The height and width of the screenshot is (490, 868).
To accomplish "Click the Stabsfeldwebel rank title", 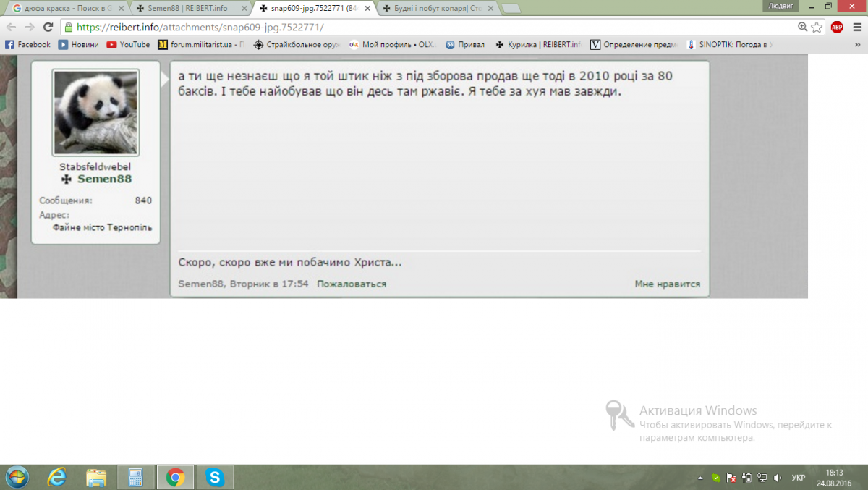I will pyautogui.click(x=95, y=166).
